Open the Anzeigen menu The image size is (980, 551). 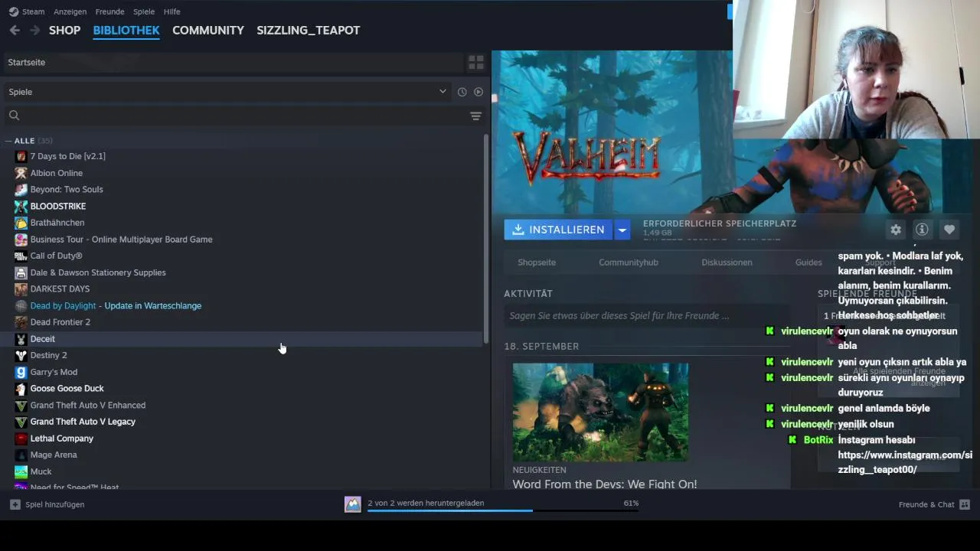coord(70,11)
